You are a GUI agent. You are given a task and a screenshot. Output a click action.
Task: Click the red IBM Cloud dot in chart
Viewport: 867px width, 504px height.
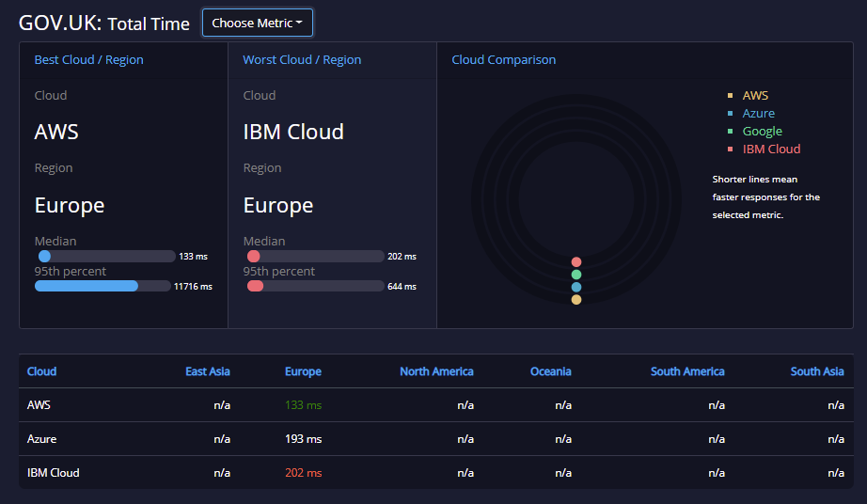(576, 262)
